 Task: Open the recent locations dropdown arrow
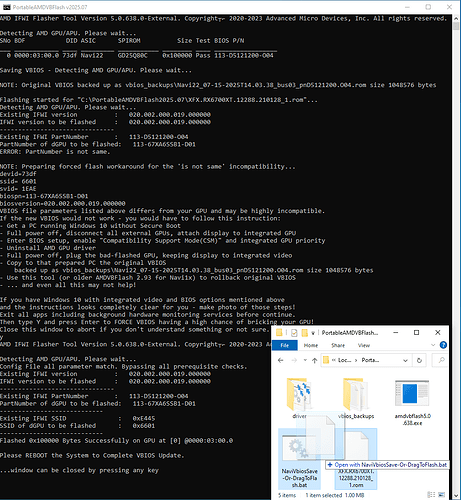click(305, 360)
